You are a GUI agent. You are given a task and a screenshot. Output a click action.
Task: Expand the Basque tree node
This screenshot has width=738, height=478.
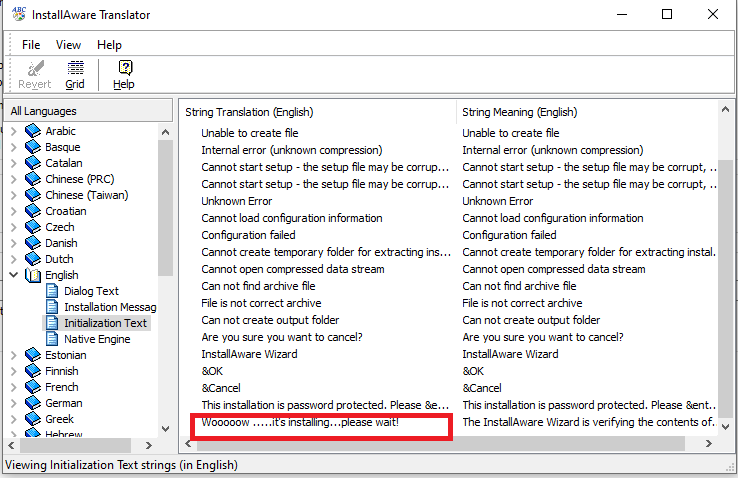pyautogui.click(x=14, y=147)
